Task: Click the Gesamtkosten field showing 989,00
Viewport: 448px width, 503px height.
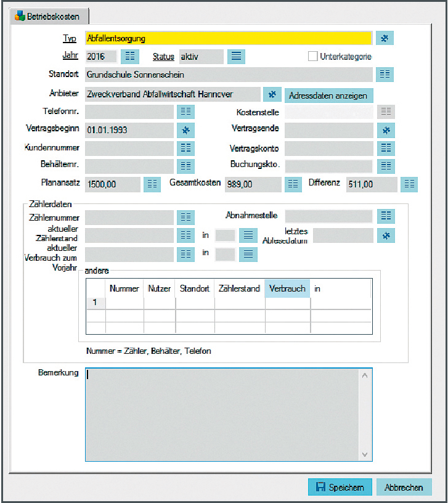Action: coord(253,184)
